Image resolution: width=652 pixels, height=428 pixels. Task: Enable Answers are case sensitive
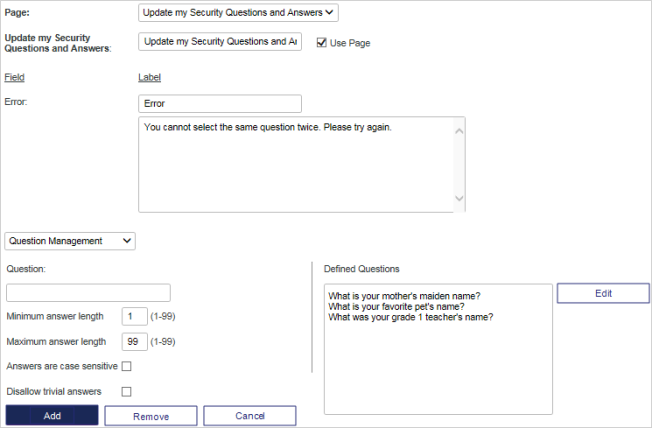(127, 367)
